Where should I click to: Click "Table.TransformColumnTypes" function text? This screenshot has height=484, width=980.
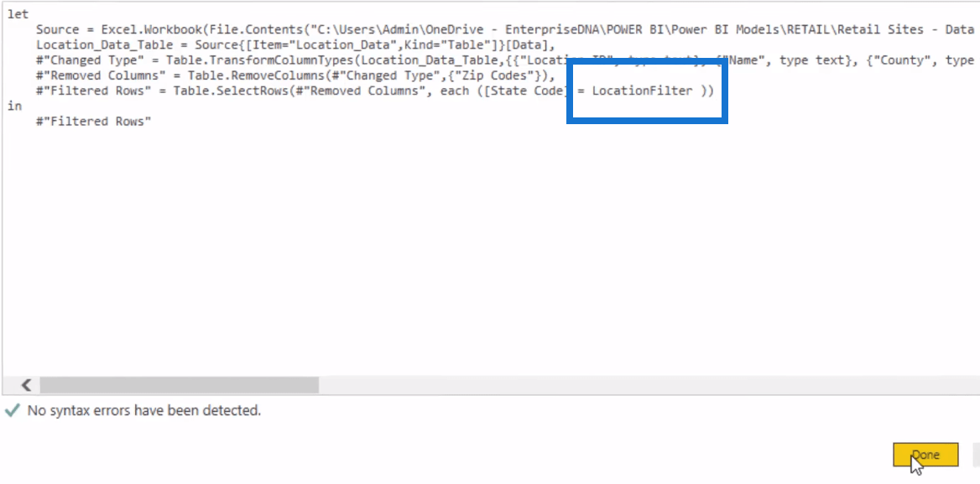261,60
